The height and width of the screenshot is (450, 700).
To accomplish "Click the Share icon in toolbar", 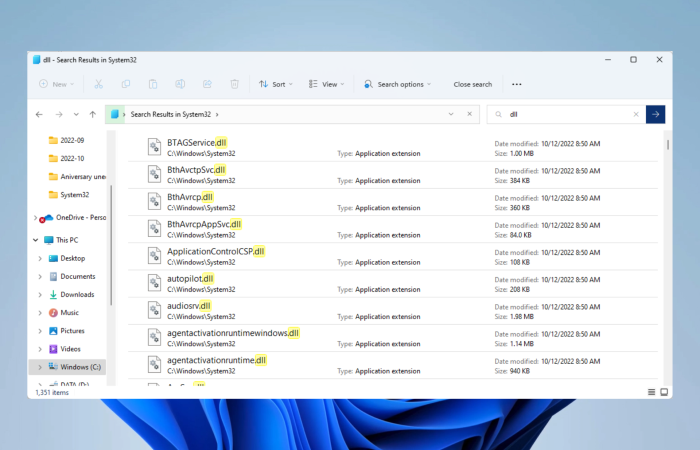I will coord(207,84).
